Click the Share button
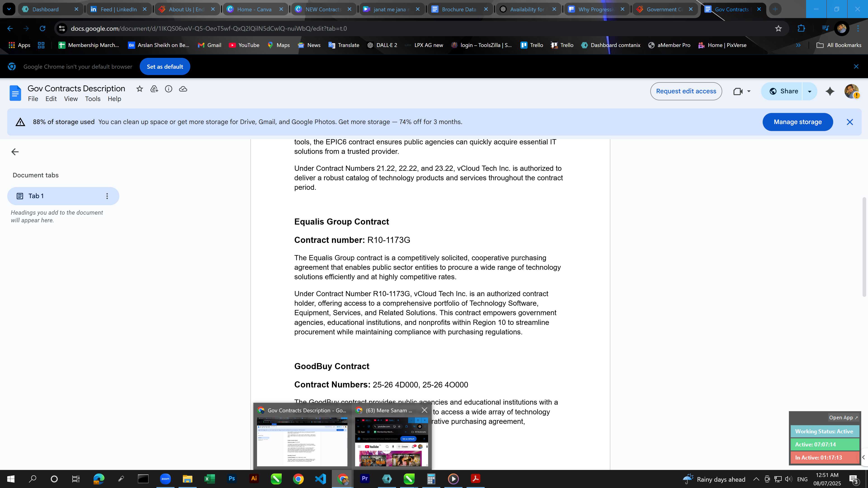This screenshot has width=868, height=488. pyautogui.click(x=782, y=91)
